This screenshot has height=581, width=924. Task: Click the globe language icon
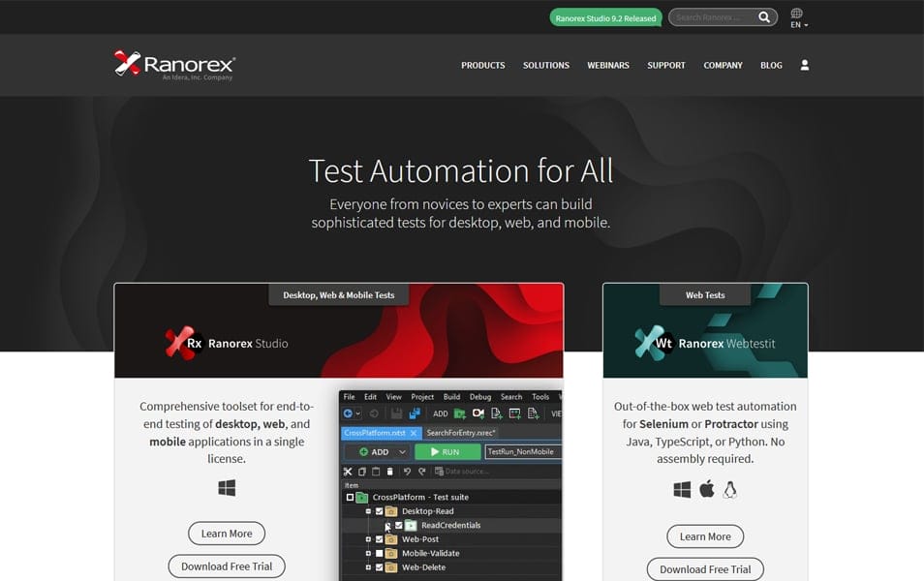pos(797,13)
